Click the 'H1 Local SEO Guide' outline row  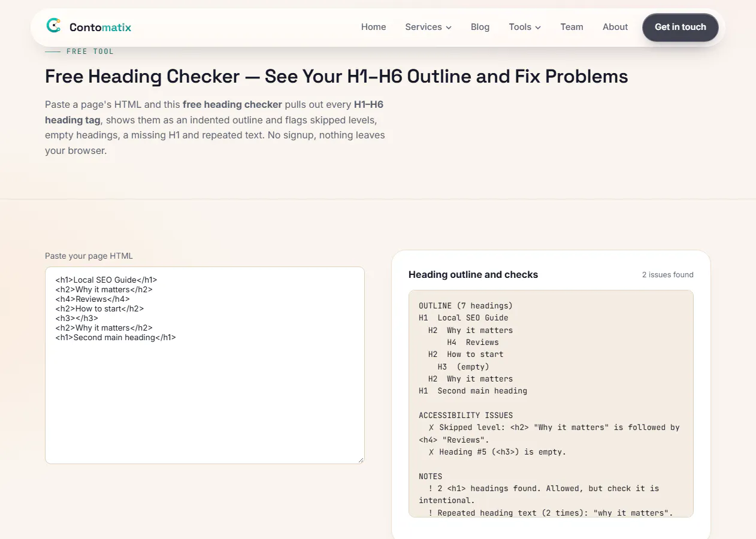464,318
